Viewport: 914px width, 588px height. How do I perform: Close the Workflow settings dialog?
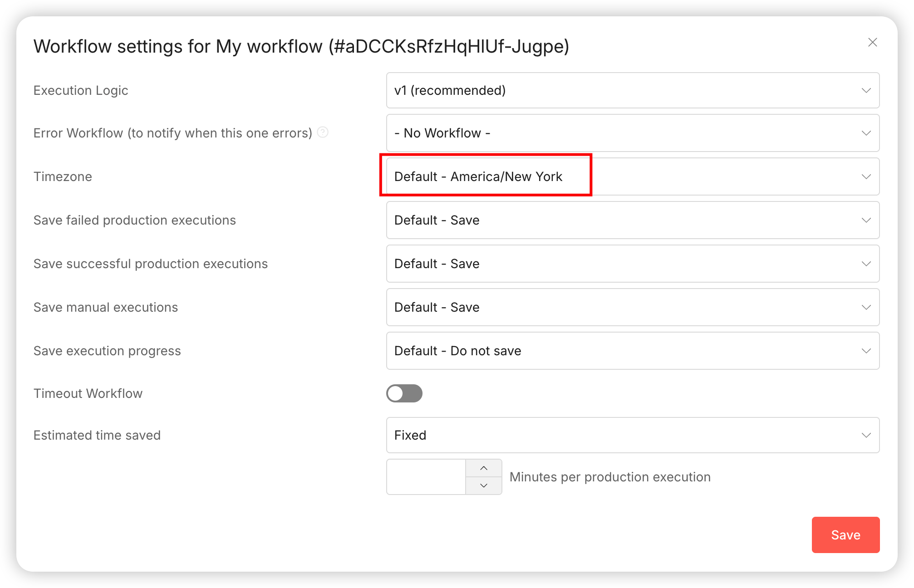872,43
